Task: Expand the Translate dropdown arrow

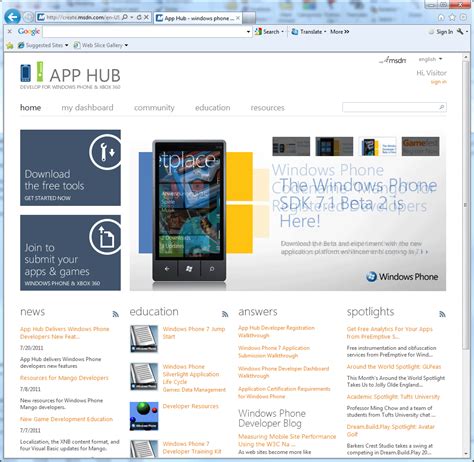Action: 325,32
